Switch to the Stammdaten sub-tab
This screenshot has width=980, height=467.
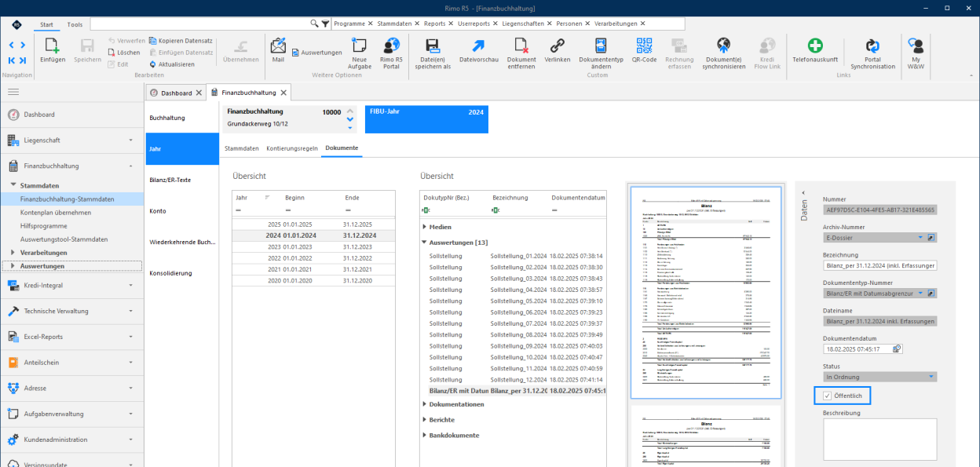pyautogui.click(x=242, y=148)
